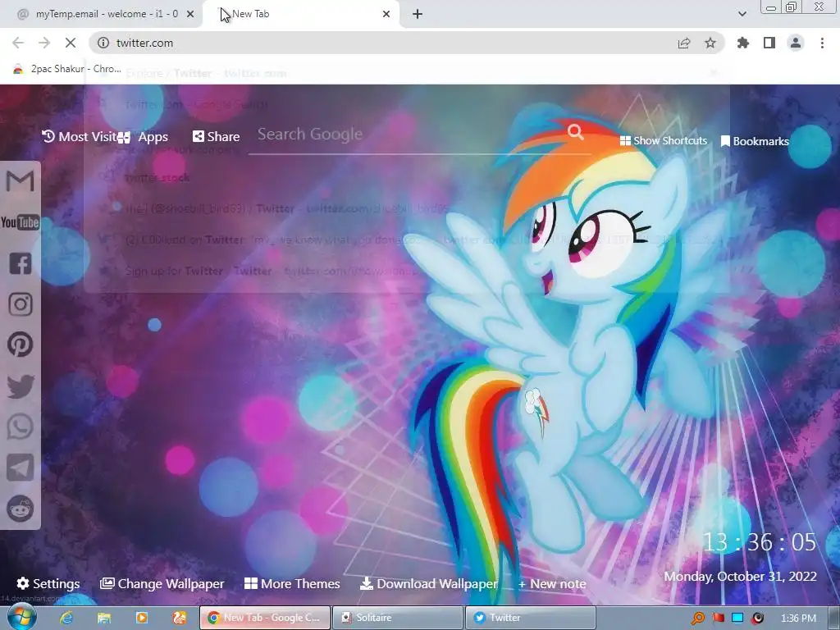Open Bookmarks on new tab page
The height and width of the screenshot is (630, 840).
click(x=755, y=141)
